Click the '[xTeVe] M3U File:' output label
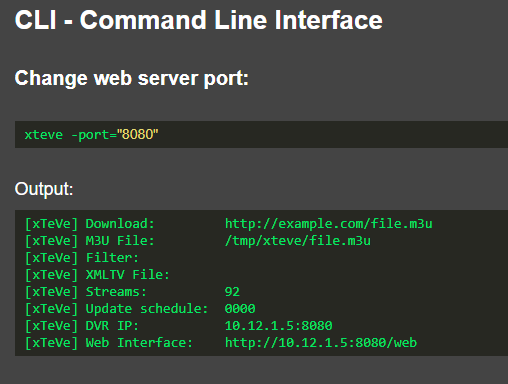This screenshot has width=508, height=384. 90,241
